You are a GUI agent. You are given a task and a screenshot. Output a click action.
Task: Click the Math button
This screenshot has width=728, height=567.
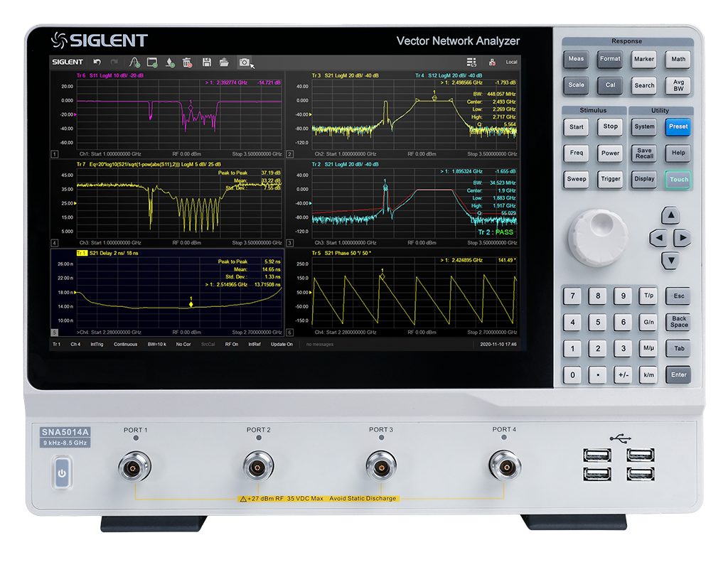click(x=678, y=59)
